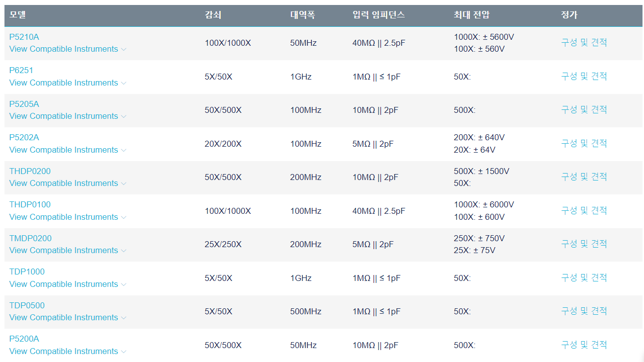This screenshot has width=644, height=362.
Task: Click the 입력 임피던스 column header
Action: point(379,15)
